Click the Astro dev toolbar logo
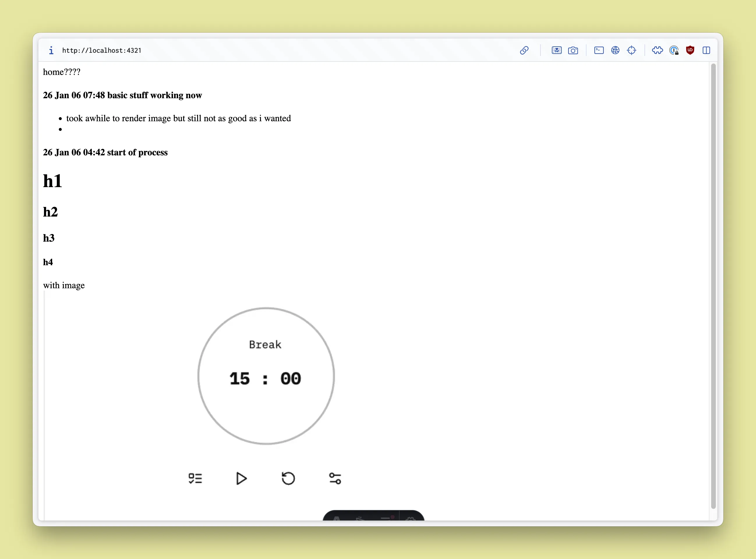Screen dimensions: 756x559 click(x=336, y=518)
